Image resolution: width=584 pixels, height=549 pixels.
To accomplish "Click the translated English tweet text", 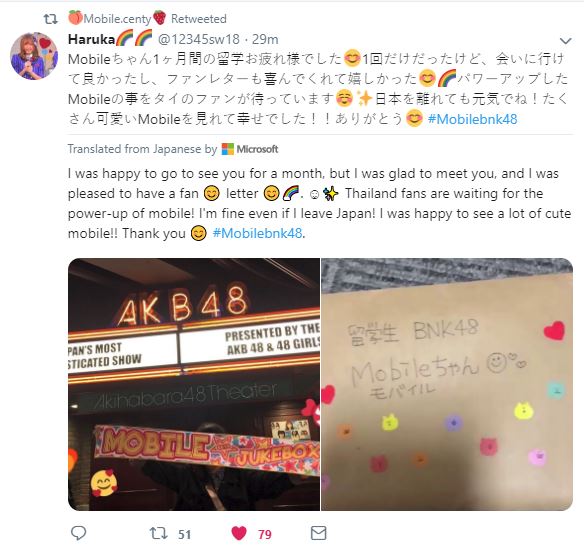I will point(319,203).
